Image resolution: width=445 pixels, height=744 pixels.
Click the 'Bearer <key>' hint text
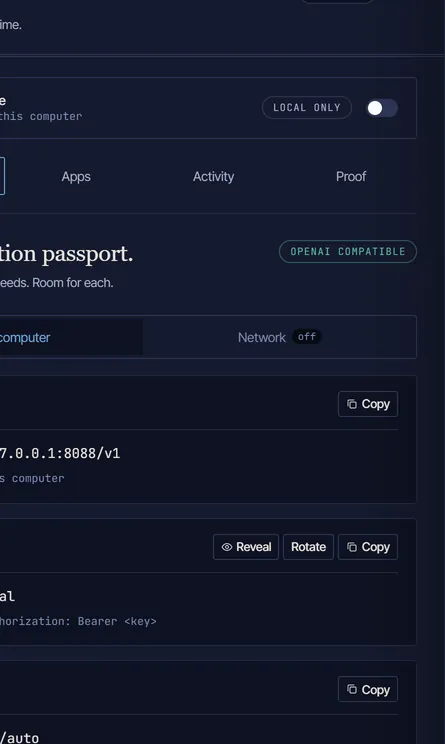(117, 621)
